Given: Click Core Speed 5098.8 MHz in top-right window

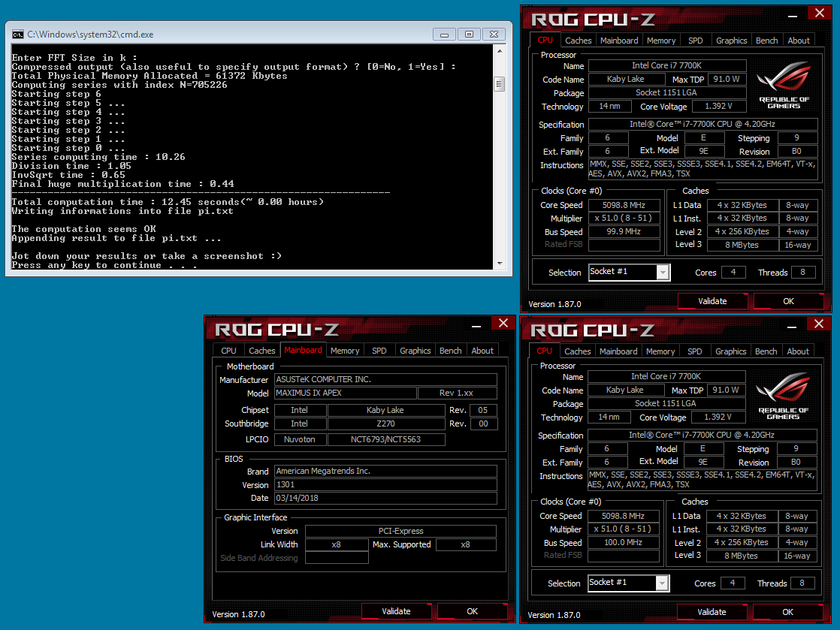Looking at the screenshot, I should [624, 205].
